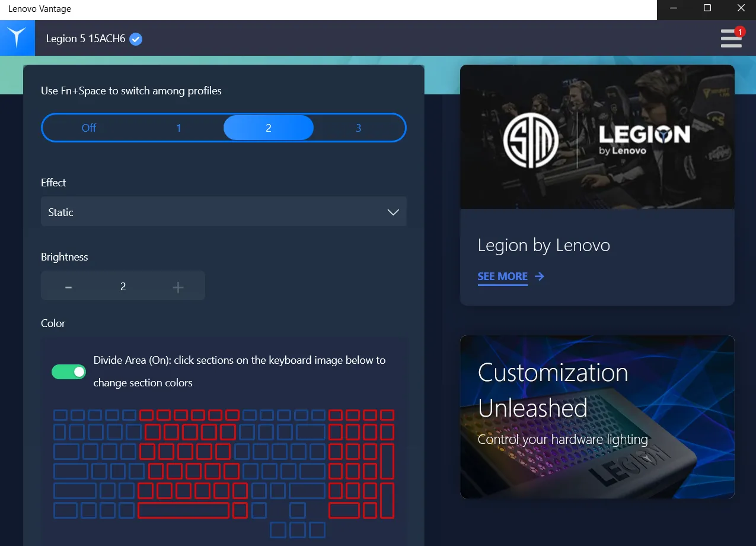Select lighting profile 1
This screenshot has height=546, width=756.
coord(178,128)
